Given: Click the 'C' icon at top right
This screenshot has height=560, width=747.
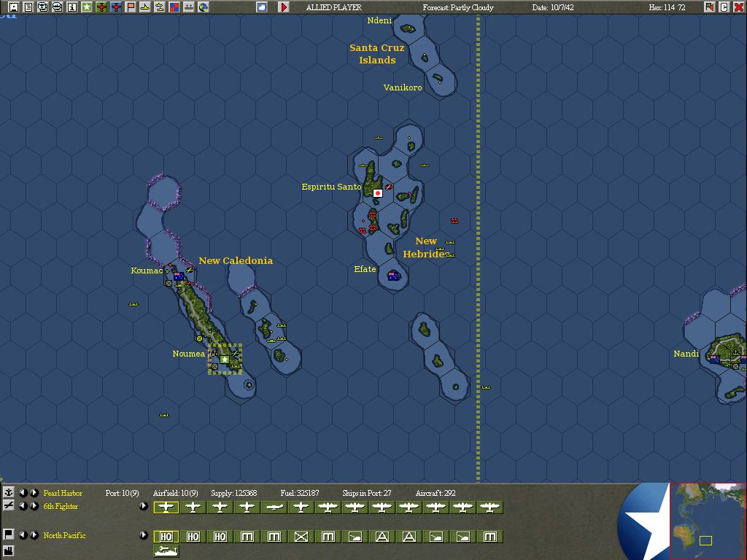Looking at the screenshot, I should [724, 7].
